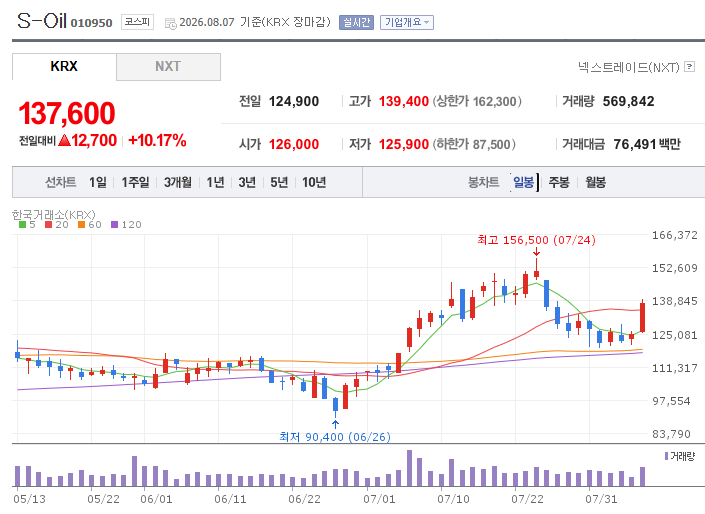
Task: Click the 시가 value 126,000
Action: tap(294, 144)
